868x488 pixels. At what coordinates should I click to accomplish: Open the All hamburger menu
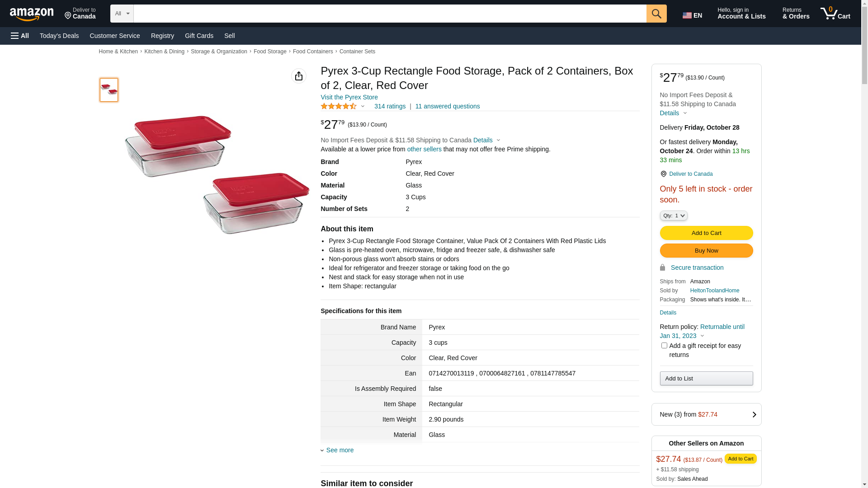20,36
